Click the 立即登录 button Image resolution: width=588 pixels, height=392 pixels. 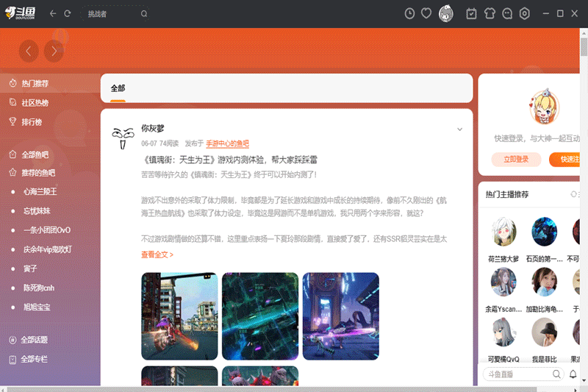516,160
